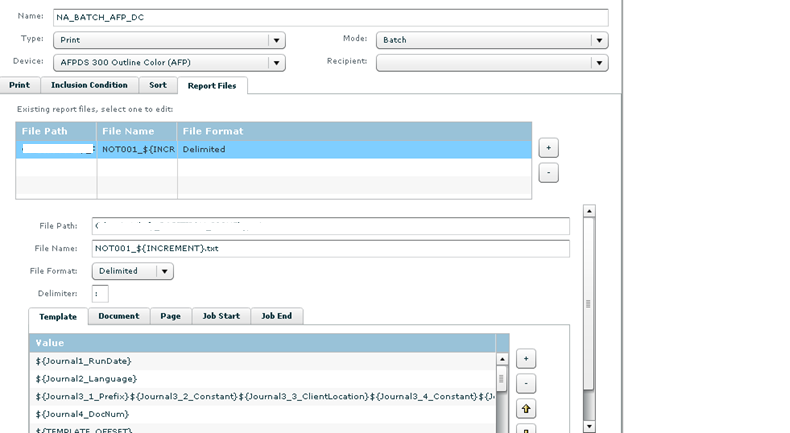The image size is (790, 433).
Task: Switch to the Job Start tab
Action: (x=221, y=316)
